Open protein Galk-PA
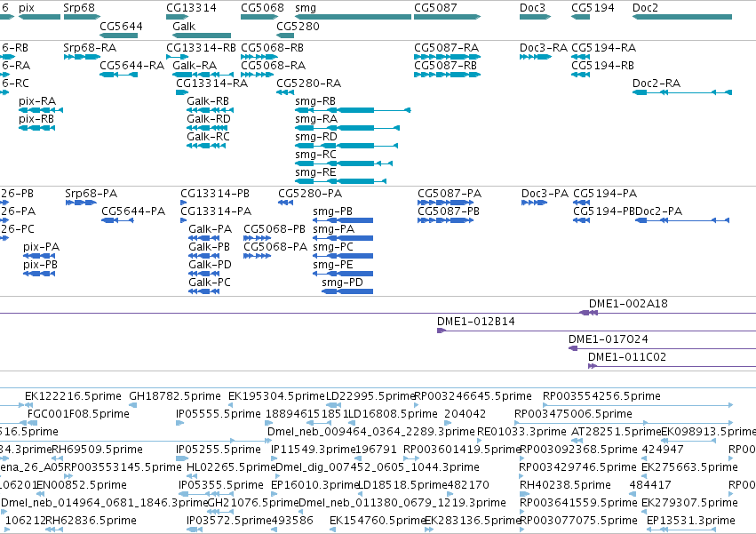The height and width of the screenshot is (534, 756). point(211,229)
